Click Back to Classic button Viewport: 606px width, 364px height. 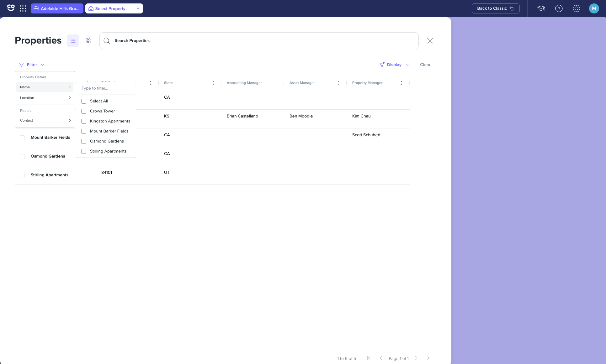click(496, 8)
